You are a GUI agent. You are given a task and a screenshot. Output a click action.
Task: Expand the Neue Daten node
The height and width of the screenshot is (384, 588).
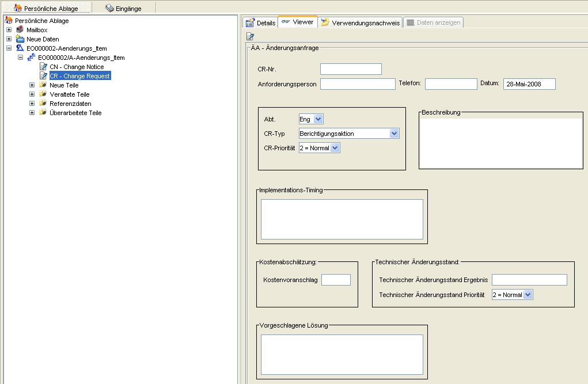[x=9, y=39]
